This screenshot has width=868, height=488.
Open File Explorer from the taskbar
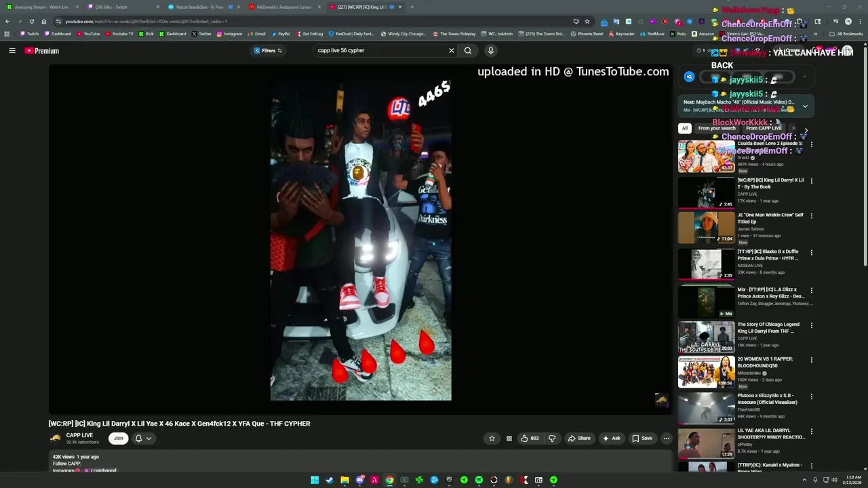(344, 480)
